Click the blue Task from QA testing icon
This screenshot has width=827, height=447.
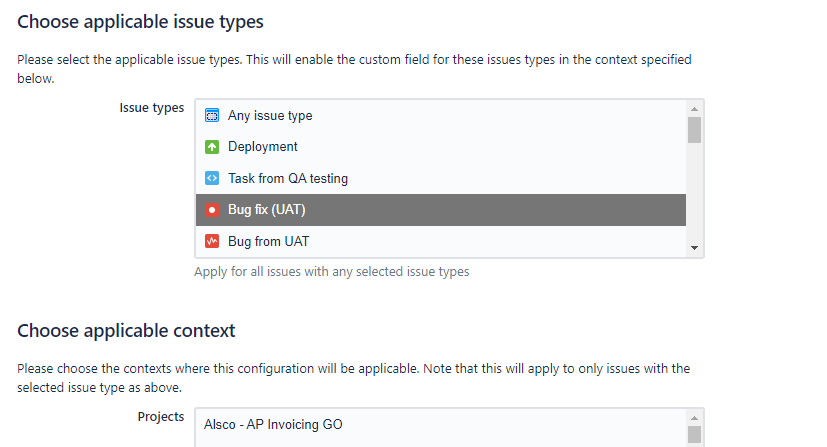[211, 179]
